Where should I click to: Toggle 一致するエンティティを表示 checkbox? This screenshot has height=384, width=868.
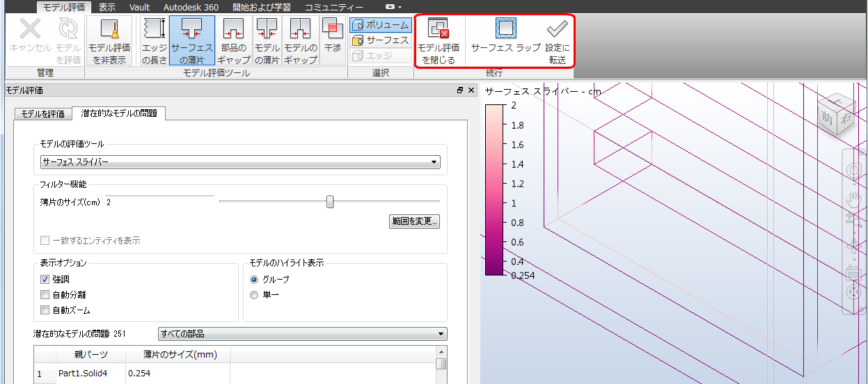pos(45,240)
